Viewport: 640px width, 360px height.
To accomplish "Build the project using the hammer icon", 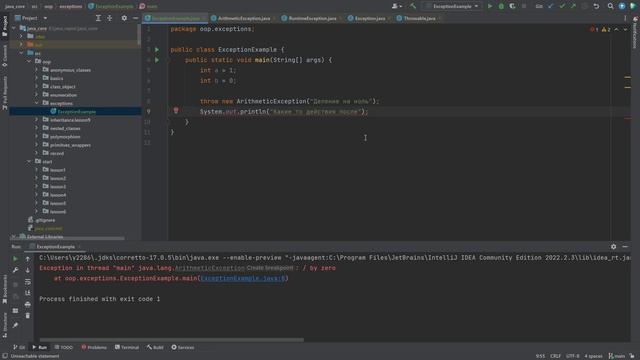I will point(413,6).
